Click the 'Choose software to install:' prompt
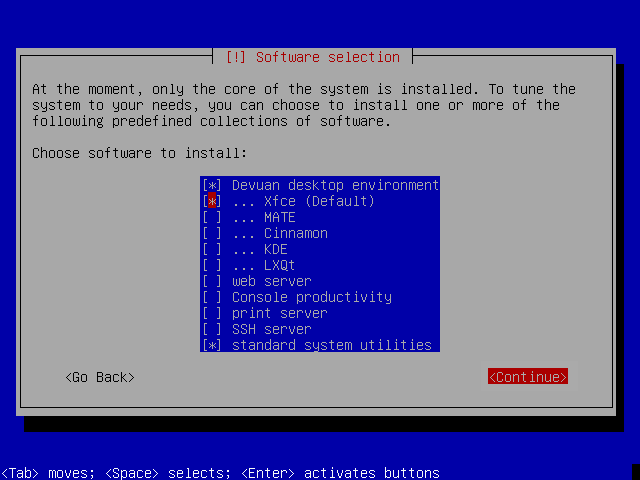 140,153
